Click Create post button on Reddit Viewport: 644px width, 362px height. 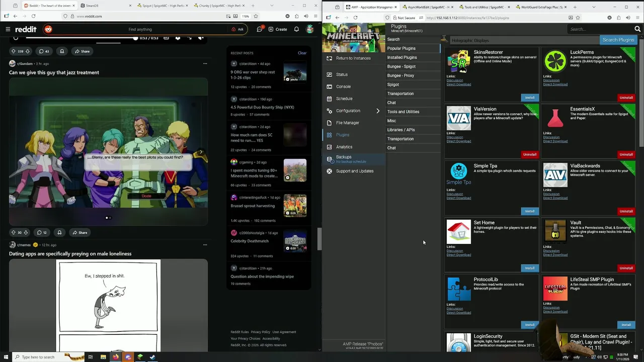[x=278, y=29]
